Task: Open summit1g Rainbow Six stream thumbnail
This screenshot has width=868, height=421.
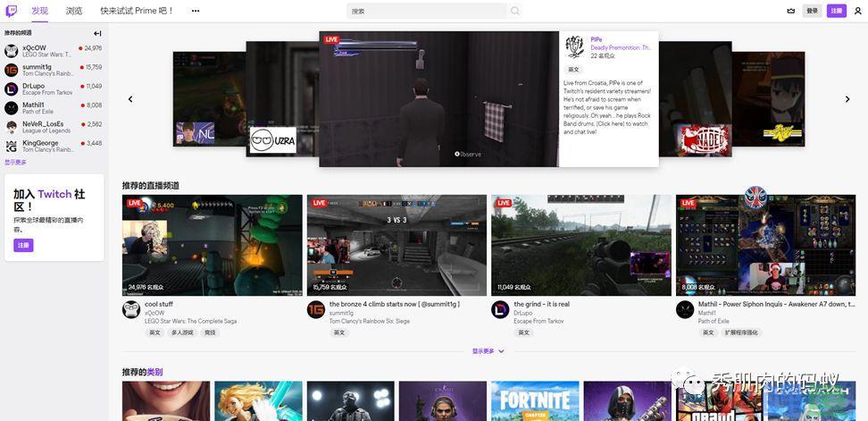Action: click(396, 245)
